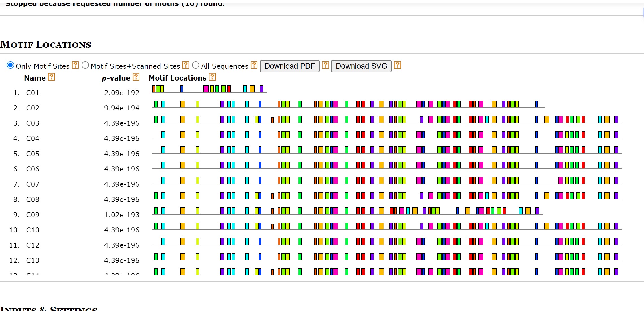Image resolution: width=644 pixels, height=311 pixels.
Task: Click sequence name C03
Action: [32, 123]
